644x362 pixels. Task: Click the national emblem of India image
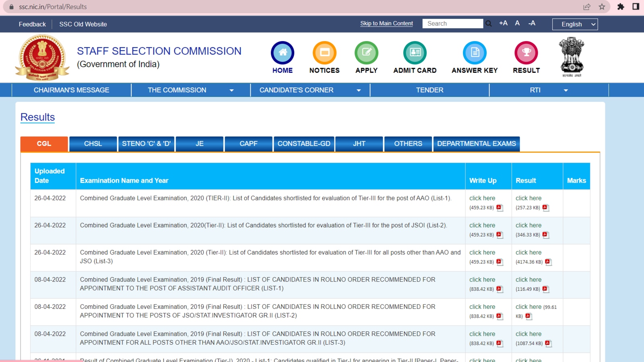click(x=572, y=57)
